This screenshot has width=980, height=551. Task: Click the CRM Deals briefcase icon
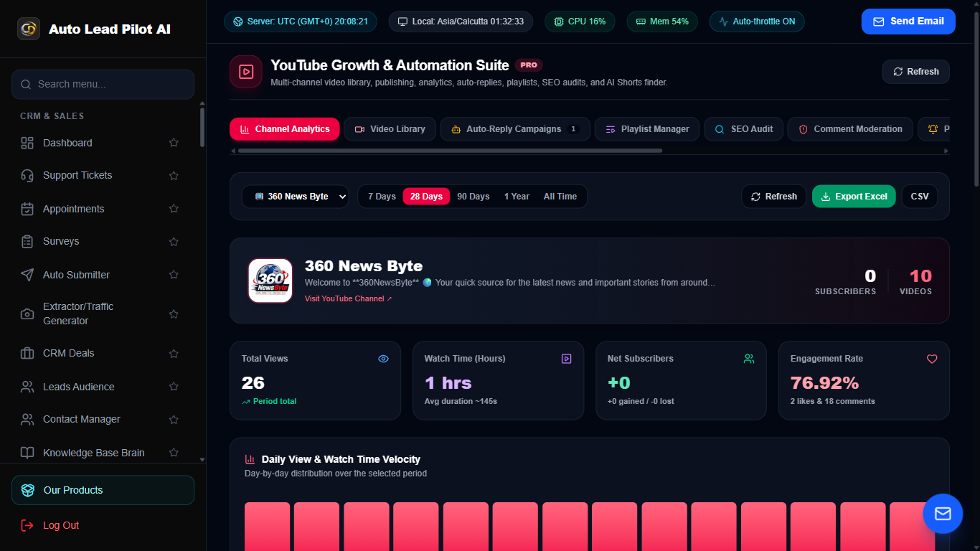27,353
